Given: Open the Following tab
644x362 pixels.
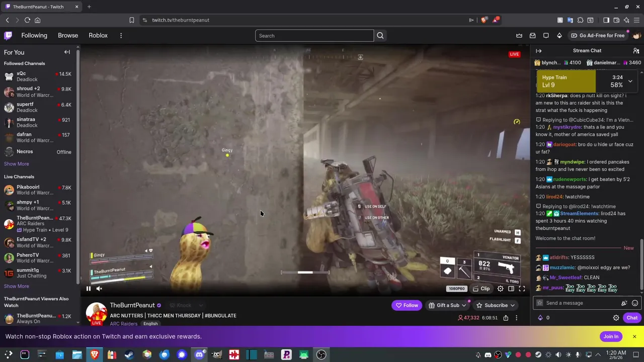Looking at the screenshot, I should (x=34, y=36).
